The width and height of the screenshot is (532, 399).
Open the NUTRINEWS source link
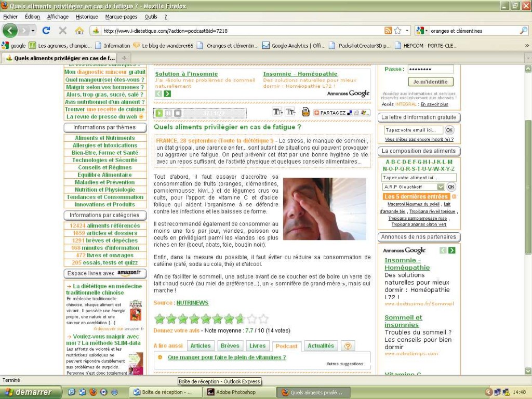192,303
